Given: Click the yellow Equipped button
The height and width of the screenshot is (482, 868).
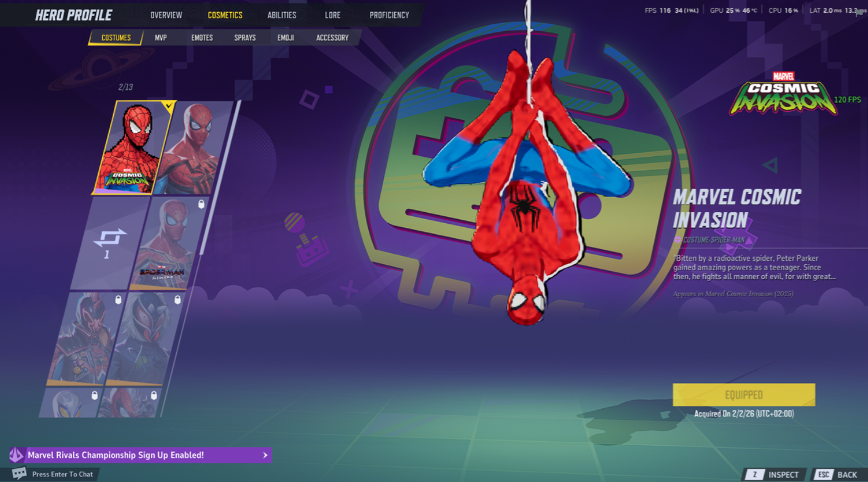Looking at the screenshot, I should [743, 395].
